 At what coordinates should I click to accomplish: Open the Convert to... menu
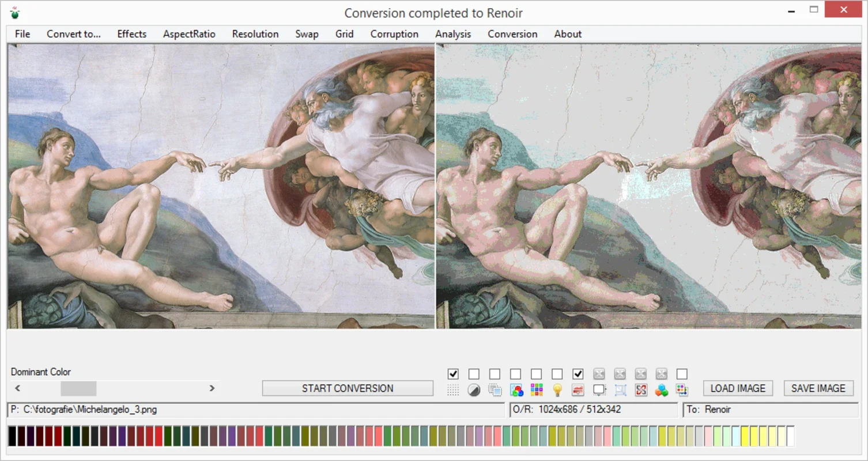click(74, 34)
